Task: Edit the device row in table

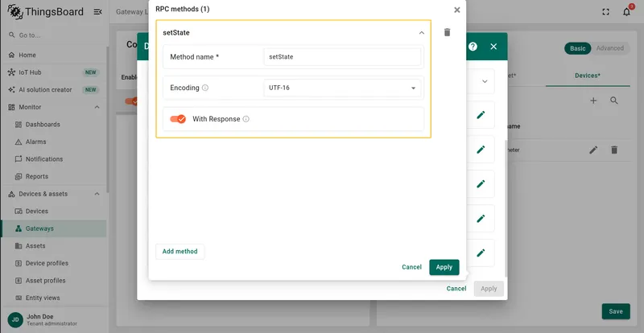Action: [x=593, y=150]
